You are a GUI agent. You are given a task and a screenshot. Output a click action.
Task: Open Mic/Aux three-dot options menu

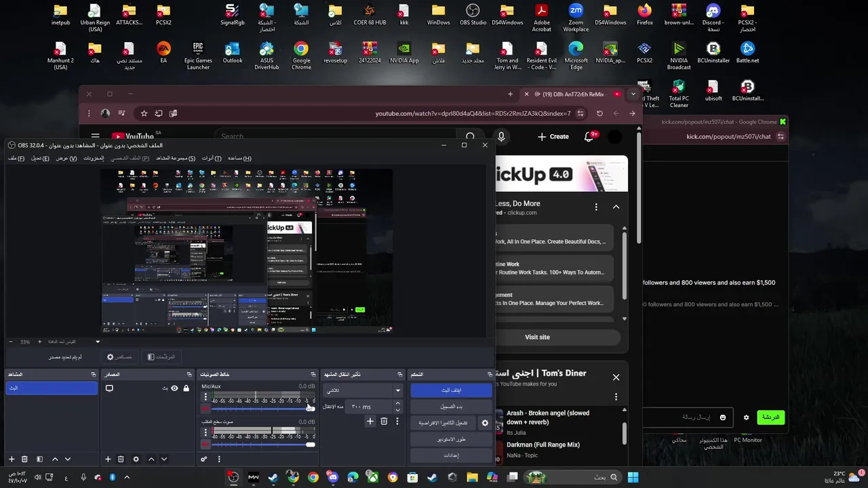[205, 397]
